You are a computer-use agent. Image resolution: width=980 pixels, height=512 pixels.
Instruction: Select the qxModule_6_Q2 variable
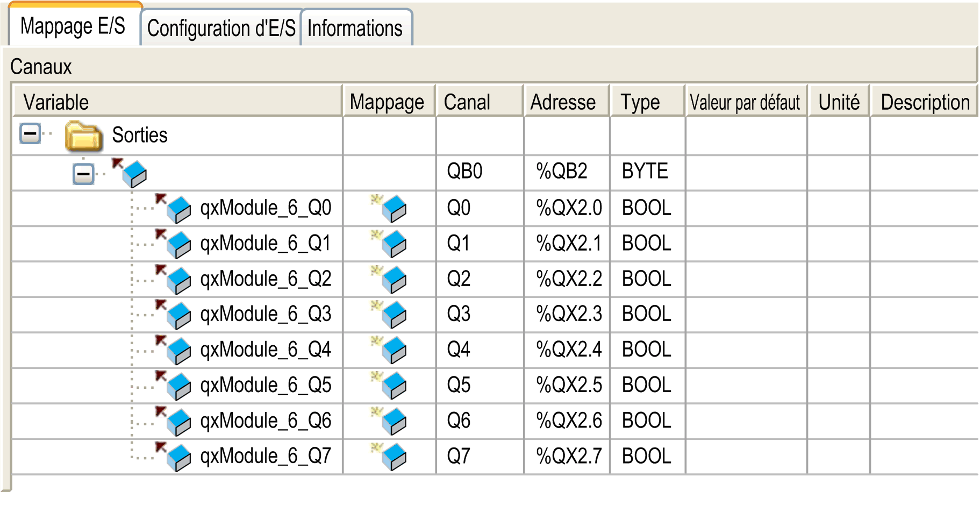266,279
